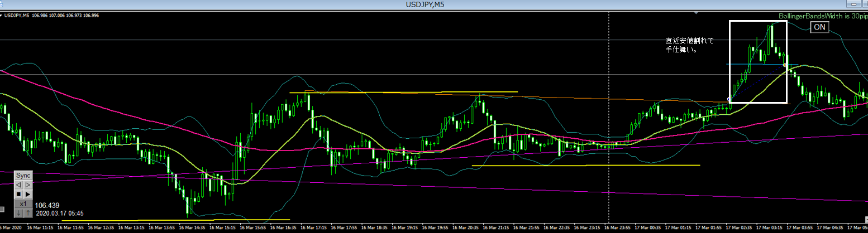Viewport: 868px width, 233px height.
Task: Increase replay speed with up arrow
Action: tap(28, 213)
